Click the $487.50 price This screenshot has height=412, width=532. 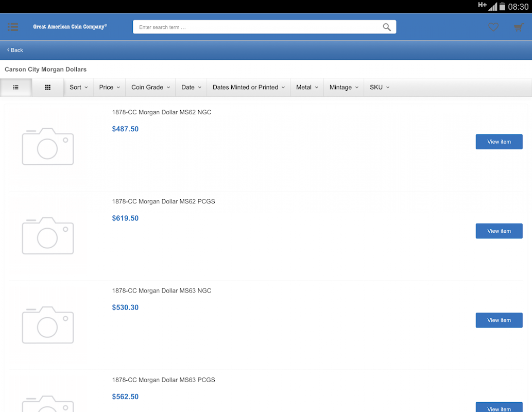click(125, 129)
